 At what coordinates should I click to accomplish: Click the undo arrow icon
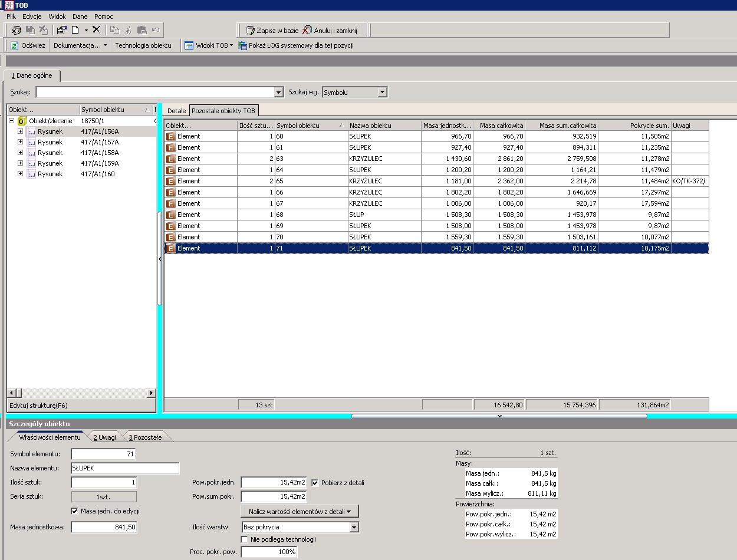click(156, 29)
